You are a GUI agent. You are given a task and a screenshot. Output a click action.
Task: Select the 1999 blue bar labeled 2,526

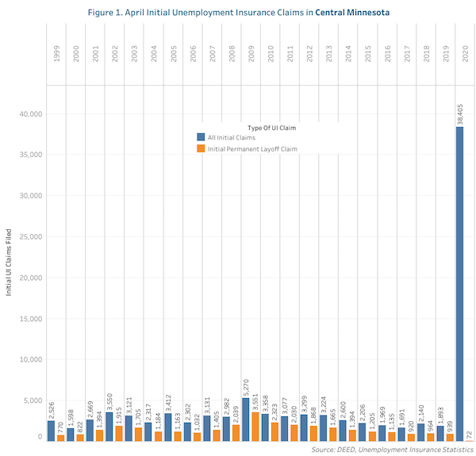51,430
